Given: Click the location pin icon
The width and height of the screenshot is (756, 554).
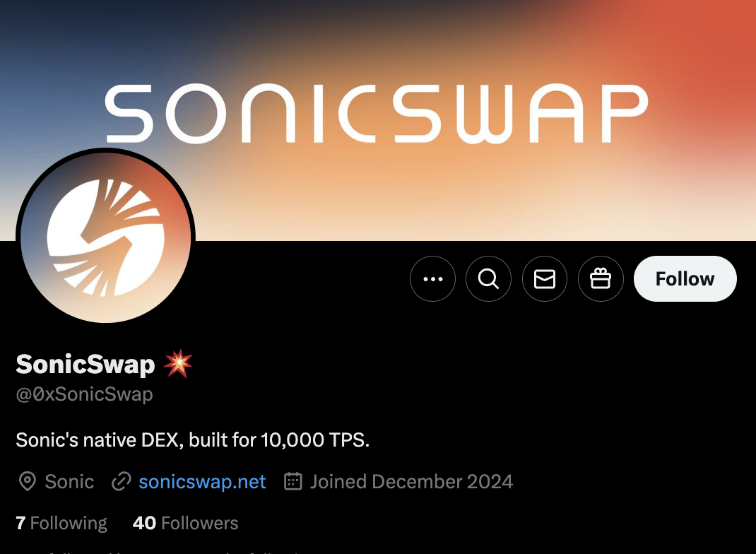Looking at the screenshot, I should (27, 482).
